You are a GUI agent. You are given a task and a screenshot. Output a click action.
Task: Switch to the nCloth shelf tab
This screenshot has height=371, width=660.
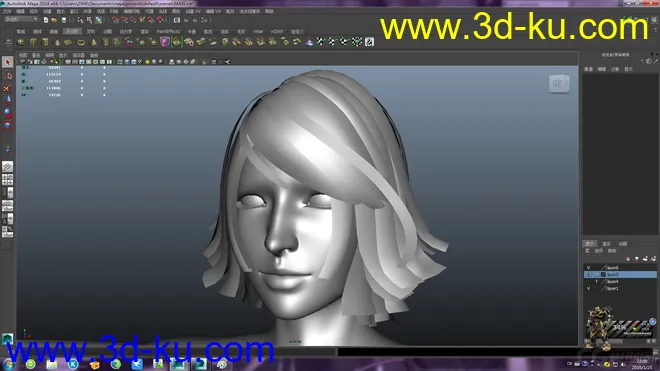[277, 31]
